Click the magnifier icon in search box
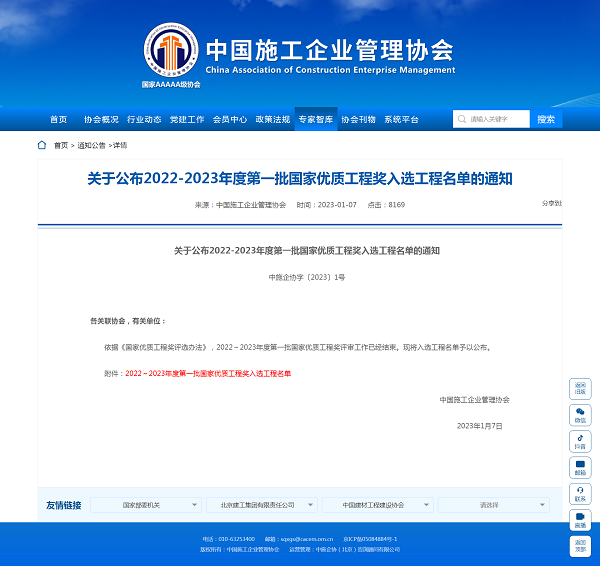 462,119
